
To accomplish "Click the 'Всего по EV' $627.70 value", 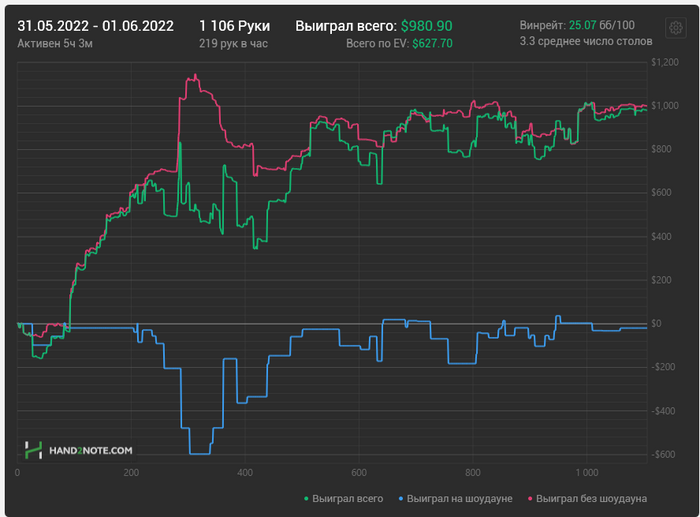I will [x=426, y=44].
